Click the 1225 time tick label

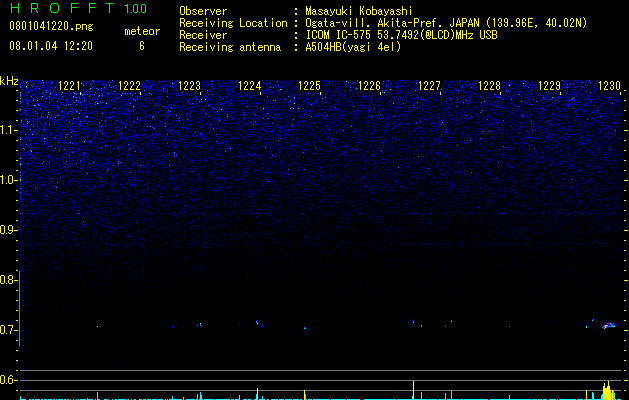coord(309,86)
